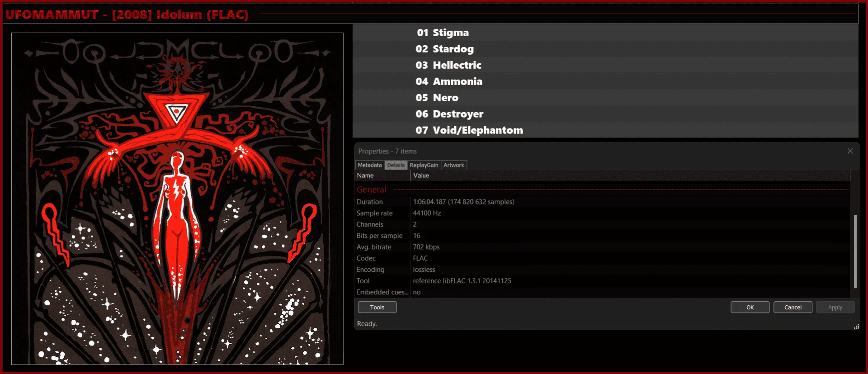Select the Details tab
The width and height of the screenshot is (868, 374).
click(396, 165)
